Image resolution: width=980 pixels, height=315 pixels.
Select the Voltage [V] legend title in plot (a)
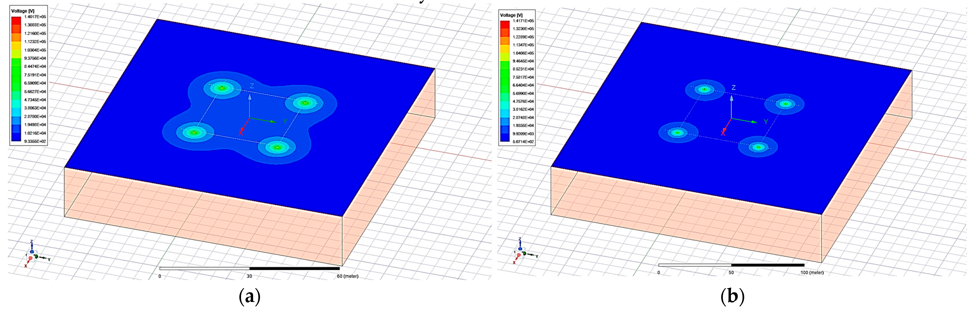[x=23, y=11]
